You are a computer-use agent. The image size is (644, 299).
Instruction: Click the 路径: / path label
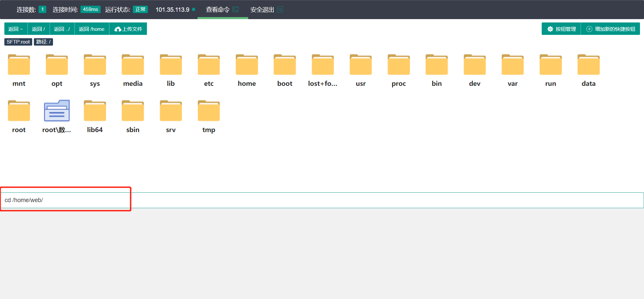coord(43,42)
